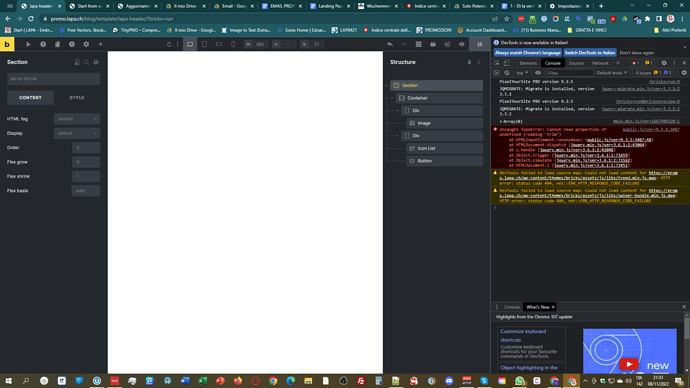The height and width of the screenshot is (388, 690).
Task: Undo last change with the undo arrow
Action: (390, 44)
